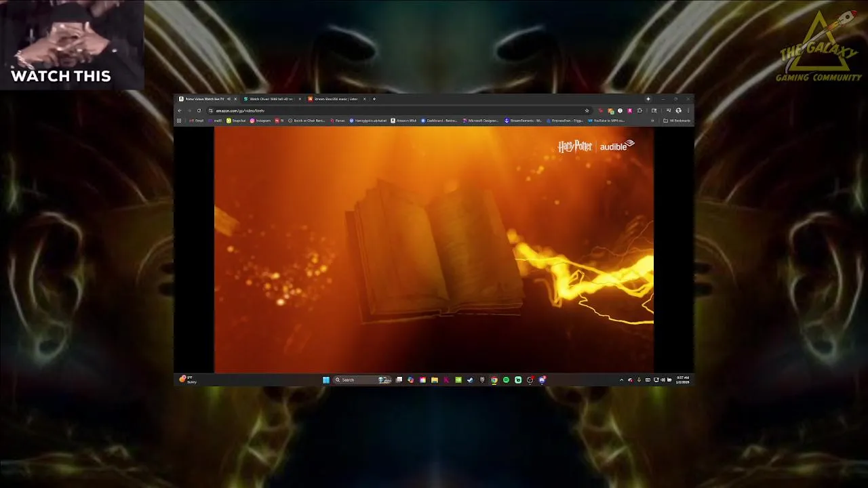This screenshot has height=488, width=868.
Task: Open the volume control in system tray
Action: tap(663, 380)
